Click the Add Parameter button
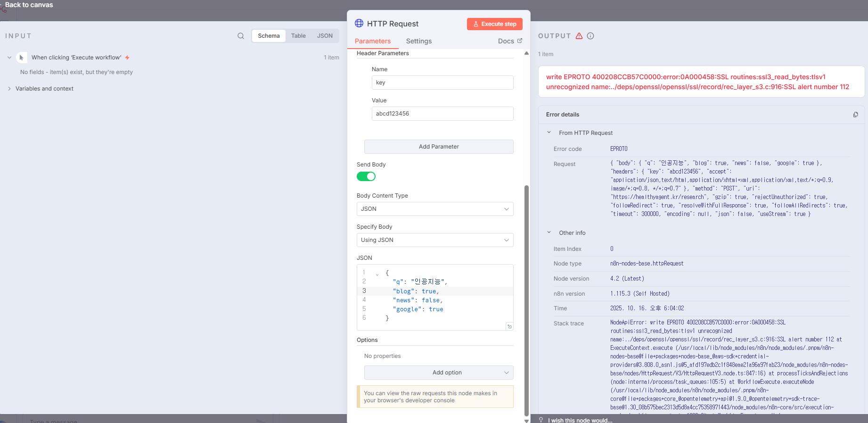The image size is (868, 423). (439, 147)
